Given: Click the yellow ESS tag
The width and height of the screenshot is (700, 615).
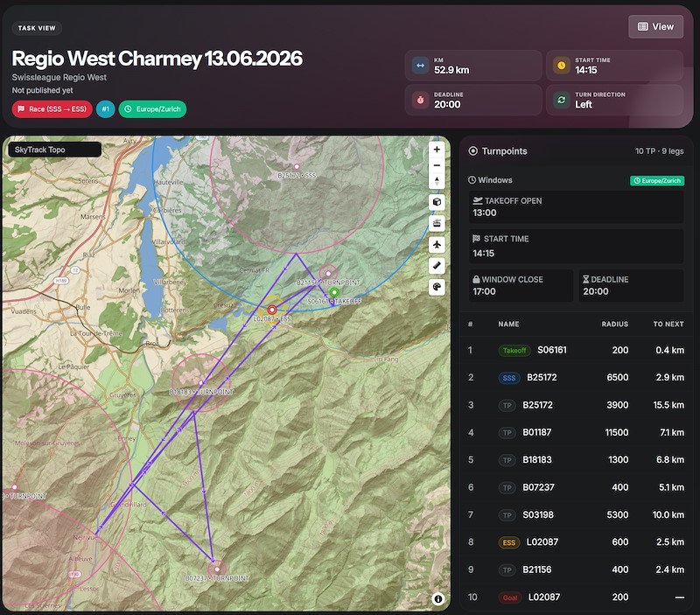Looking at the screenshot, I should click(x=509, y=542).
